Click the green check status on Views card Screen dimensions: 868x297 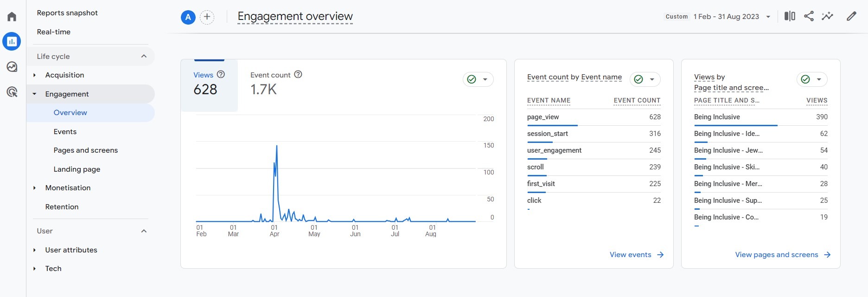coord(472,79)
